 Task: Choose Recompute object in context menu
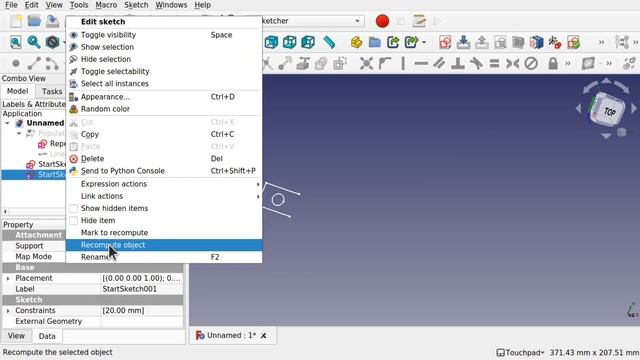164,245
